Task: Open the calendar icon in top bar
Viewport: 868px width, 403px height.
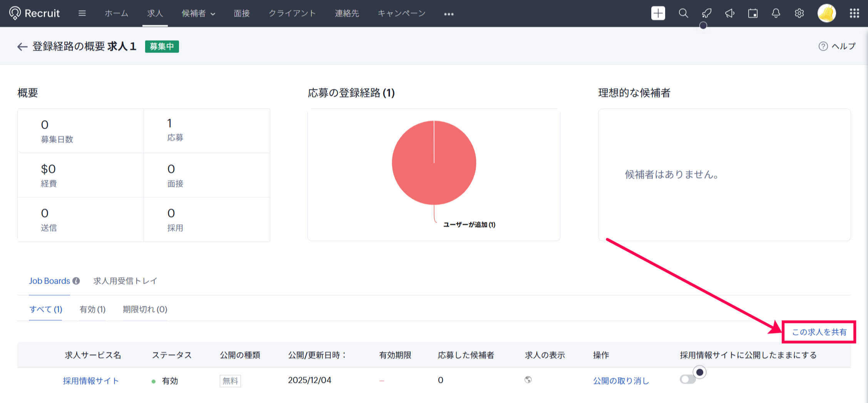Action: [x=753, y=13]
